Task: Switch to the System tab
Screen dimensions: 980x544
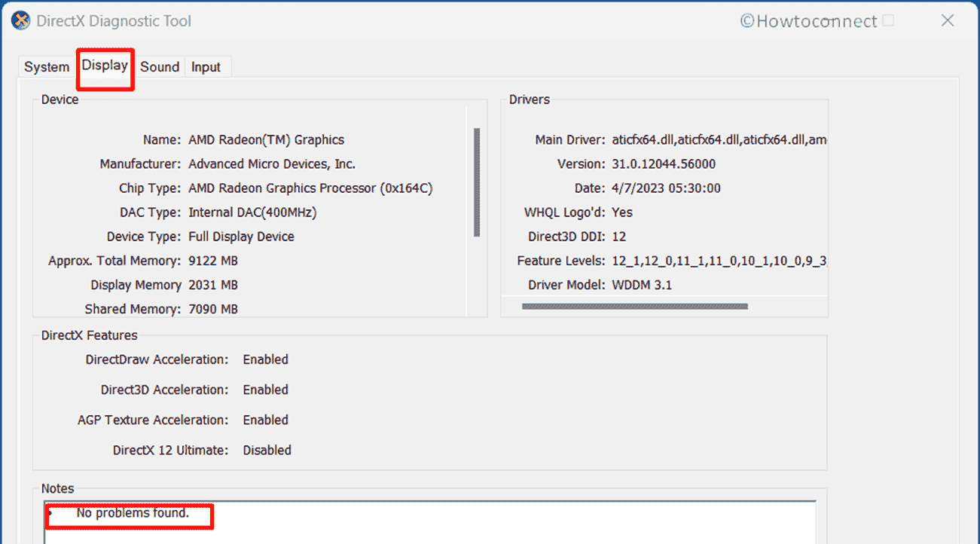Action: coord(47,67)
